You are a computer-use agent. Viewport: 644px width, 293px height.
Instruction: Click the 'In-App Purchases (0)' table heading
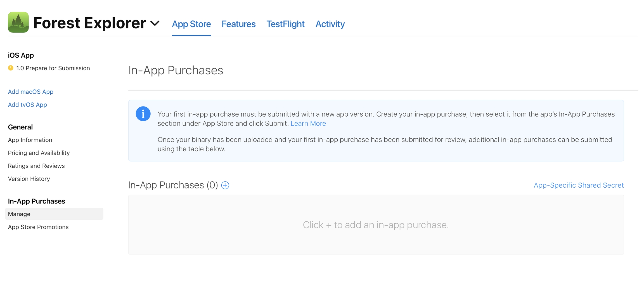pyautogui.click(x=173, y=185)
